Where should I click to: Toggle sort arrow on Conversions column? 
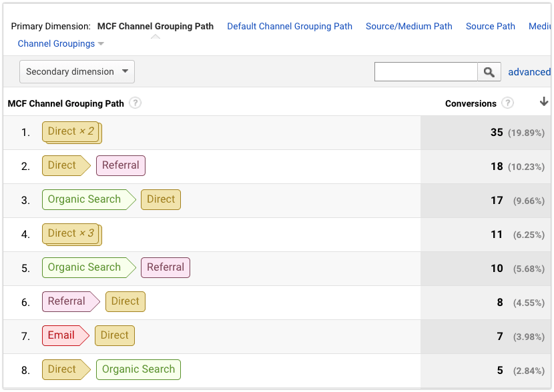click(544, 102)
